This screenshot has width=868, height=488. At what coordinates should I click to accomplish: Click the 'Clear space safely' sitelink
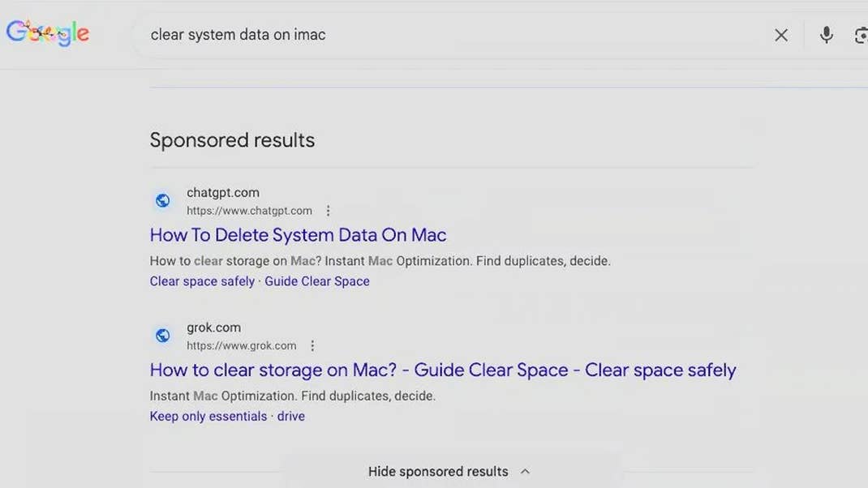(201, 280)
